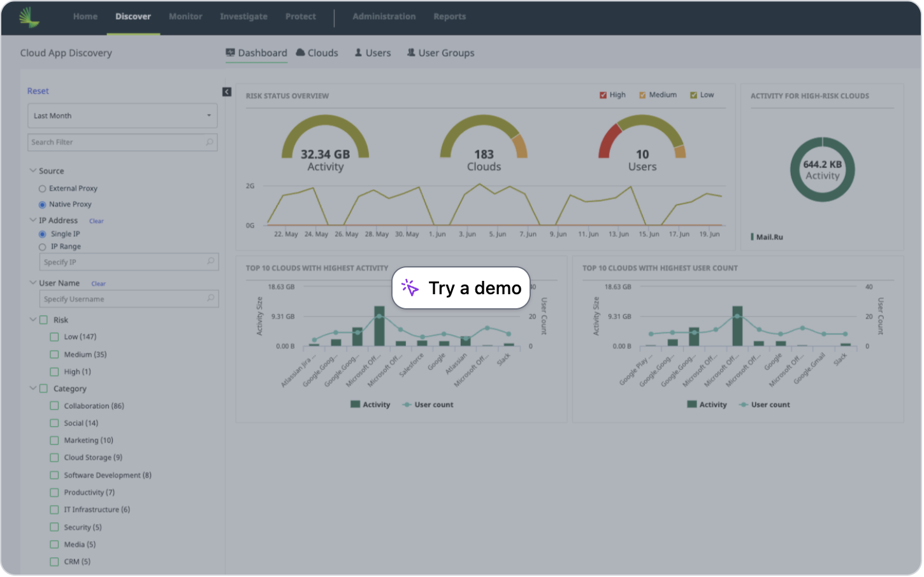924x577 pixels.
Task: Open the Last Month time range dropdown
Action: tap(122, 115)
